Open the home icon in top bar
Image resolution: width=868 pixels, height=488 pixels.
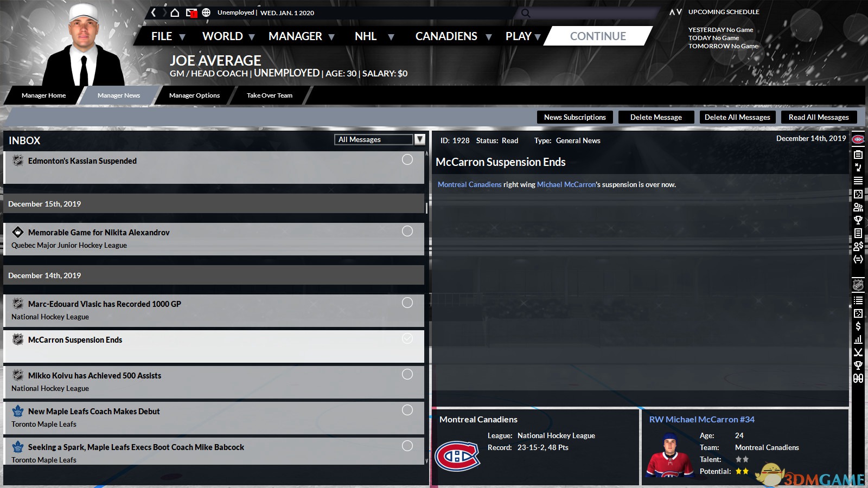pos(175,12)
